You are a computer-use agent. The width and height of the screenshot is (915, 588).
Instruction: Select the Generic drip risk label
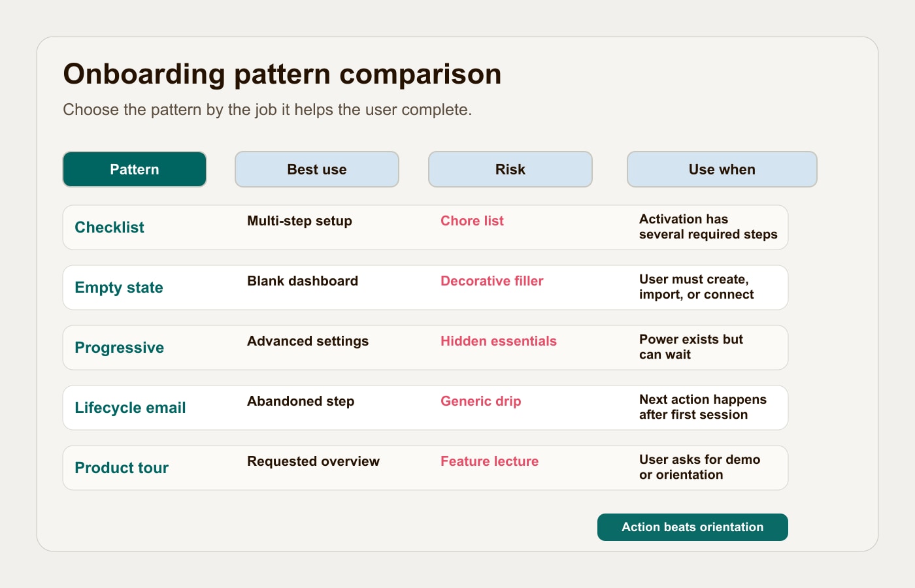coord(481,401)
